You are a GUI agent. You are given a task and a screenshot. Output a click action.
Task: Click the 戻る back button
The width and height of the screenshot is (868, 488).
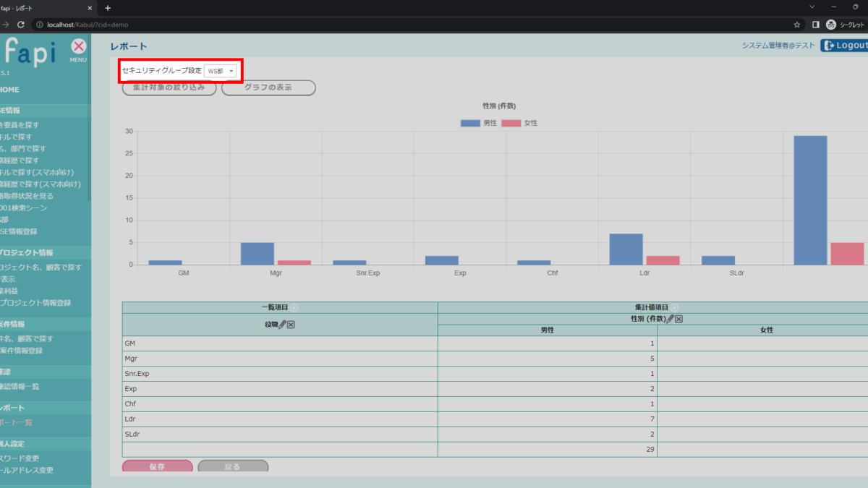(x=232, y=467)
